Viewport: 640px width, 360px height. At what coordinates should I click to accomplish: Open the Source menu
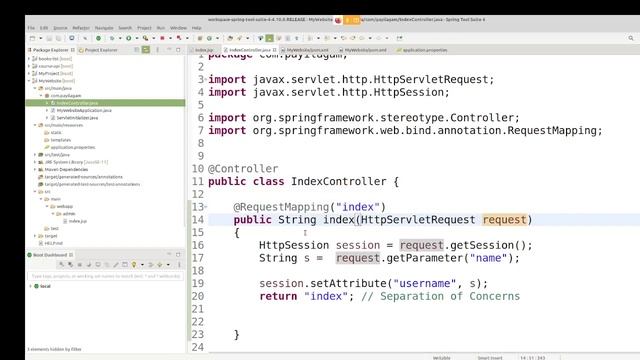tap(60, 28)
